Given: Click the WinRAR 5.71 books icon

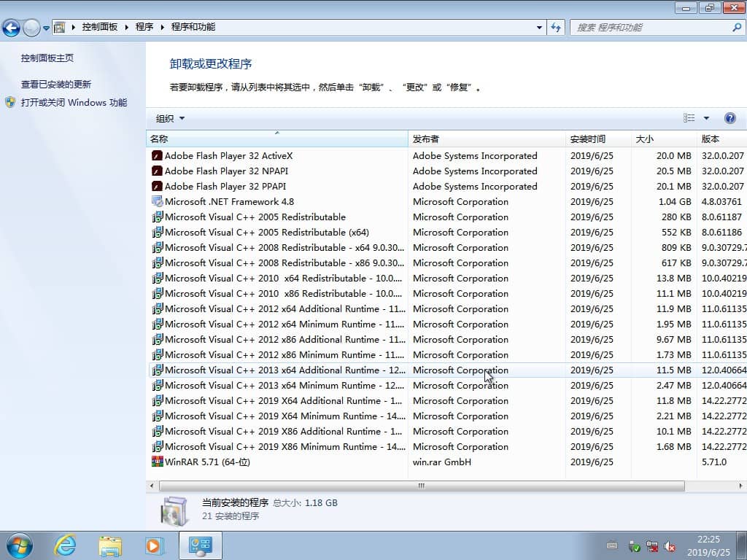Looking at the screenshot, I should [157, 462].
